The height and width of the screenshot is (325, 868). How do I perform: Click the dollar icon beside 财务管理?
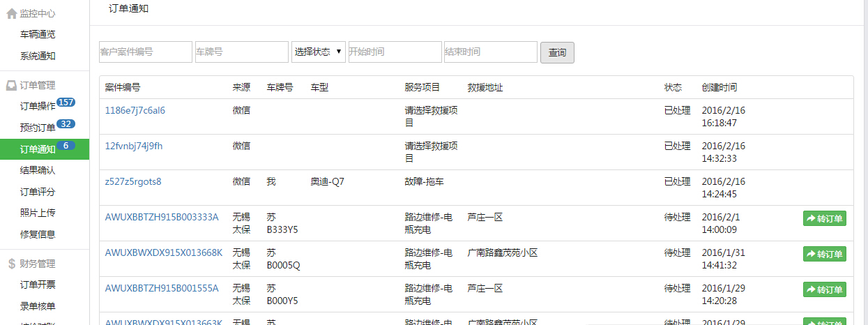pyautogui.click(x=11, y=264)
